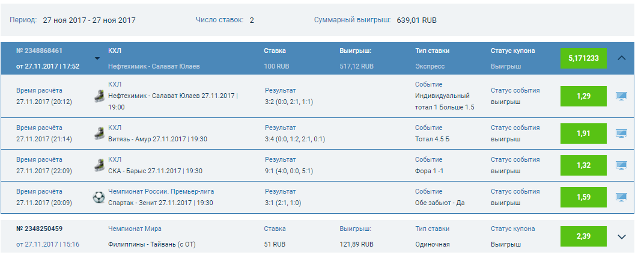This screenshot has width=644, height=261.
Task: Click the green 1,91 odds badge
Action: click(x=583, y=134)
